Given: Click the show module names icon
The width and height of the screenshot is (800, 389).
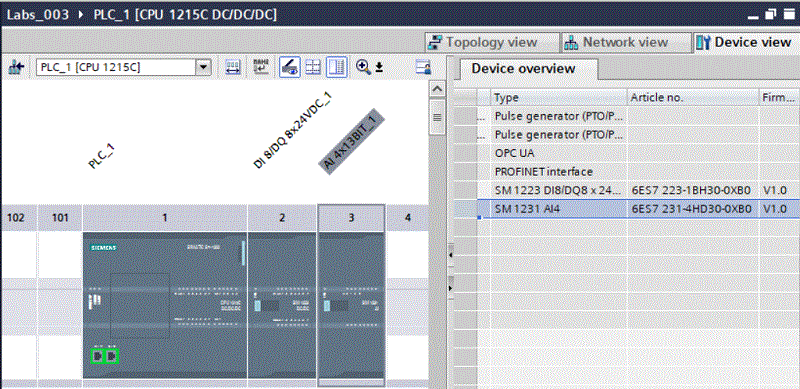Looking at the screenshot, I should [261, 67].
